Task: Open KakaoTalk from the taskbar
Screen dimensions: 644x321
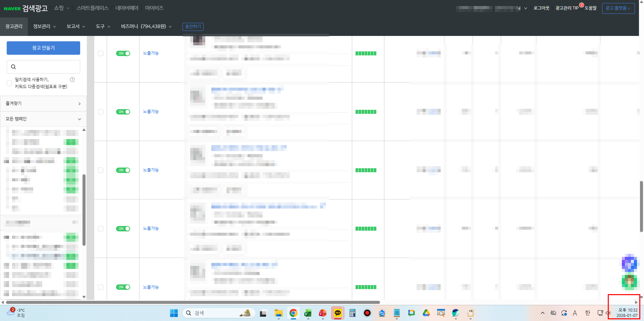Action: (337, 313)
